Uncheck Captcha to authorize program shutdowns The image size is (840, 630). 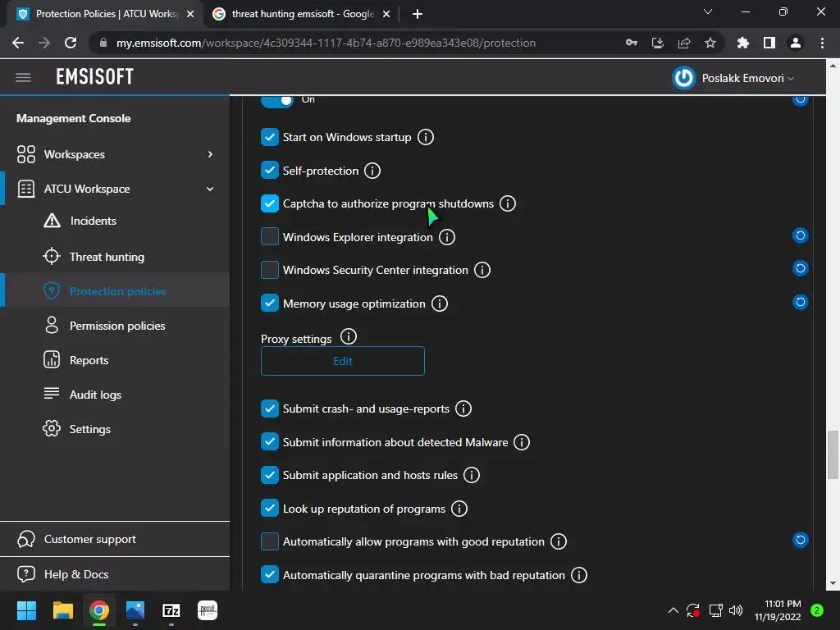[270, 203]
